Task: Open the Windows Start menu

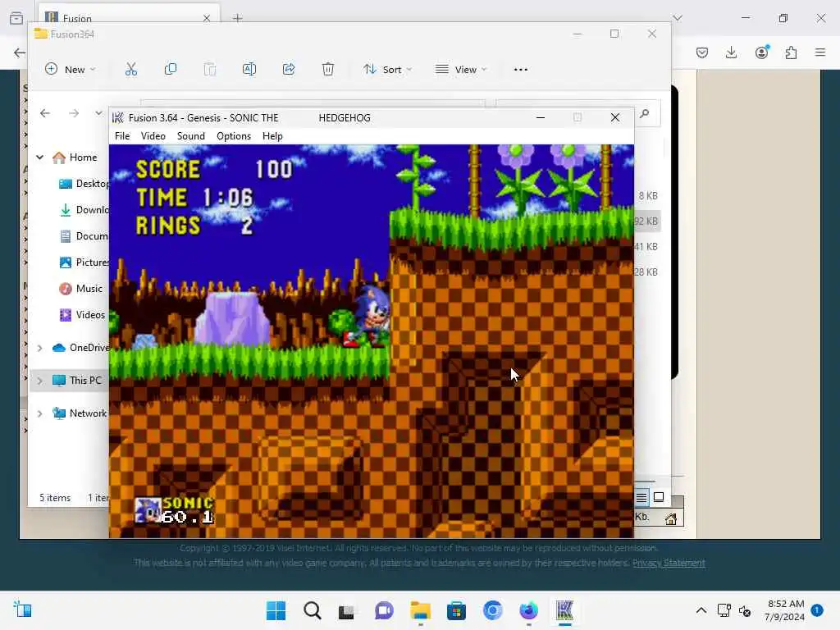Action: (x=276, y=610)
